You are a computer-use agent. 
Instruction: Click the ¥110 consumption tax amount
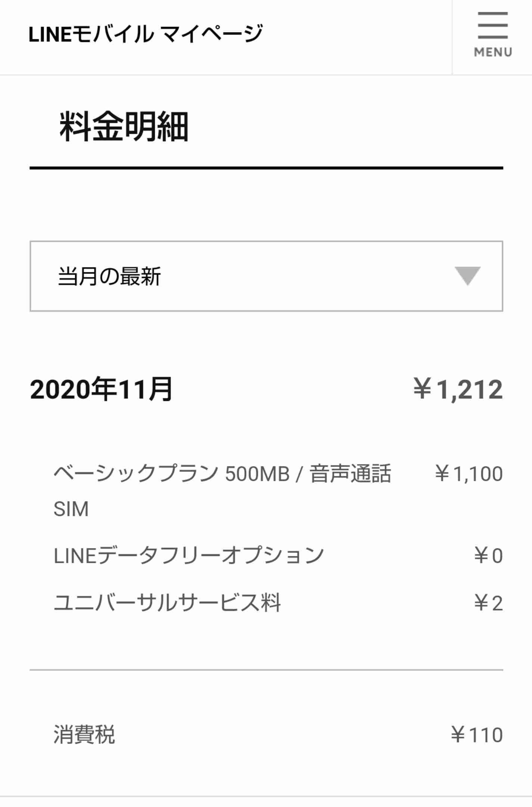click(477, 735)
